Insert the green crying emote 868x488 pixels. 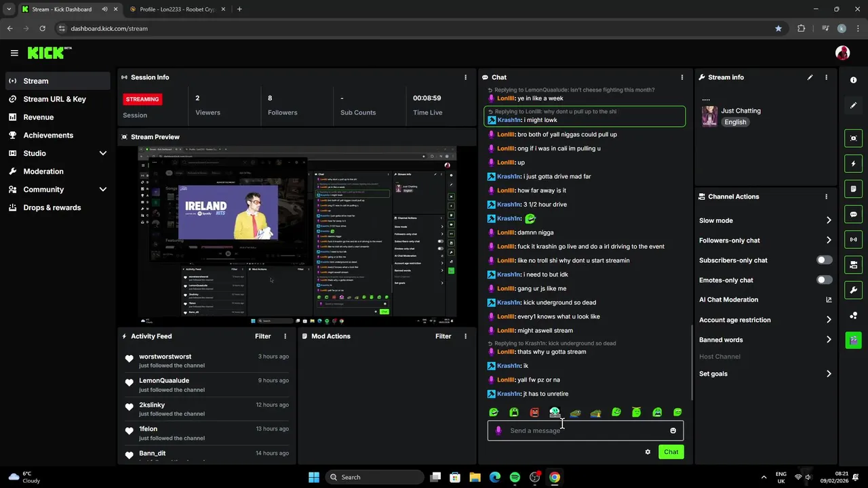(x=656, y=412)
